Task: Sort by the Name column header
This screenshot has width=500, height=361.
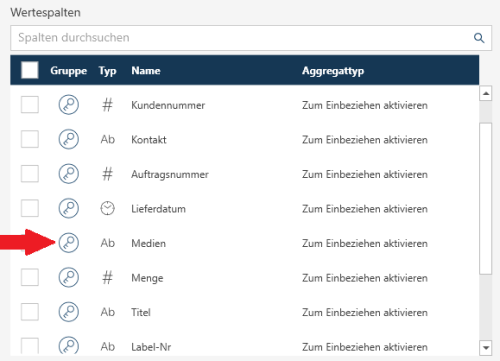Action: [146, 71]
